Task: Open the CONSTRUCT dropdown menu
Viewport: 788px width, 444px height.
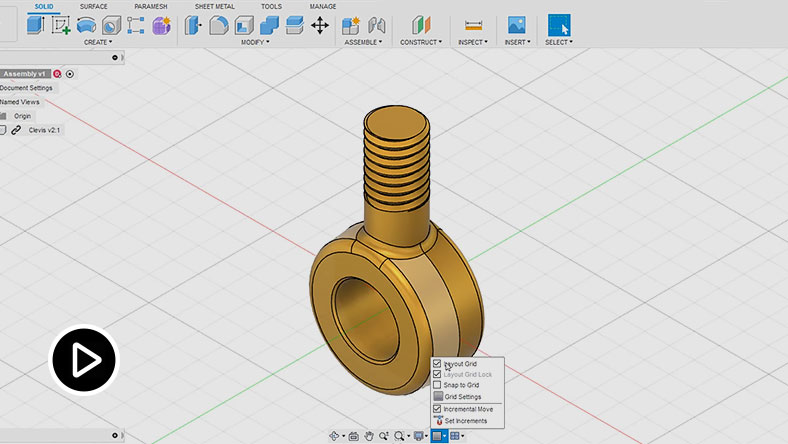Action: 422,43
